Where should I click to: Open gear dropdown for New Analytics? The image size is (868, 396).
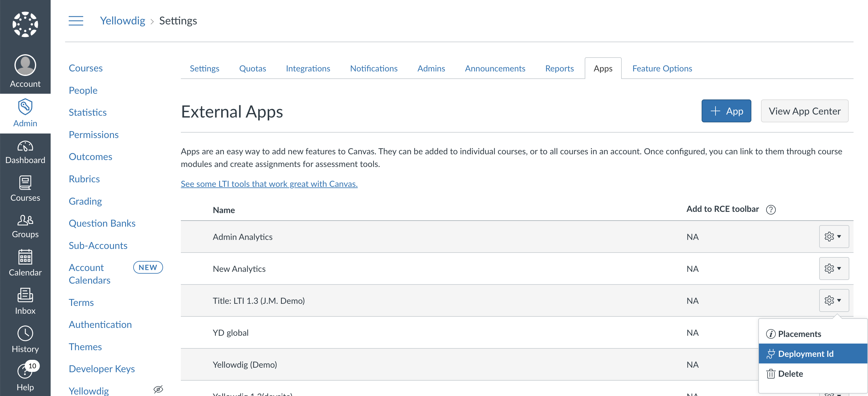point(834,269)
